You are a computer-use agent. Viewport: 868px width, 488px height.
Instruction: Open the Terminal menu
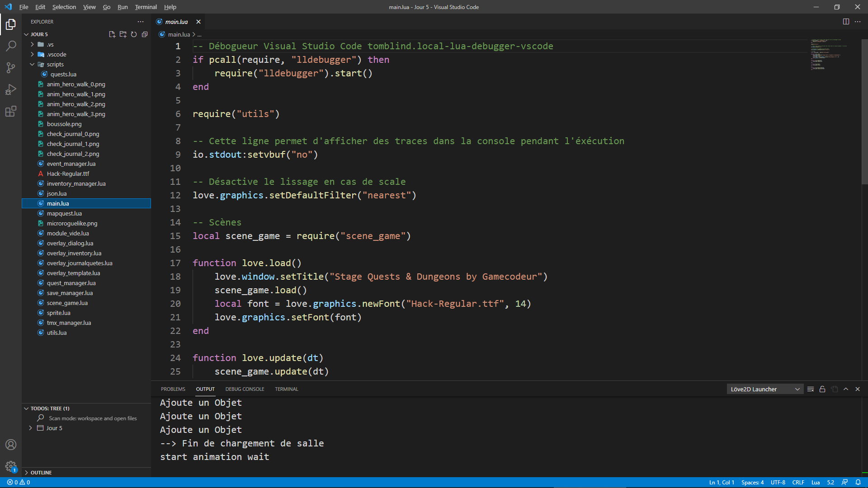pos(146,7)
